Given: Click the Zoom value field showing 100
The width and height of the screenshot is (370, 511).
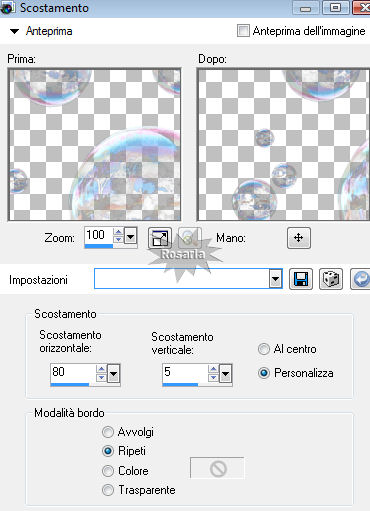Looking at the screenshot, I should [99, 235].
